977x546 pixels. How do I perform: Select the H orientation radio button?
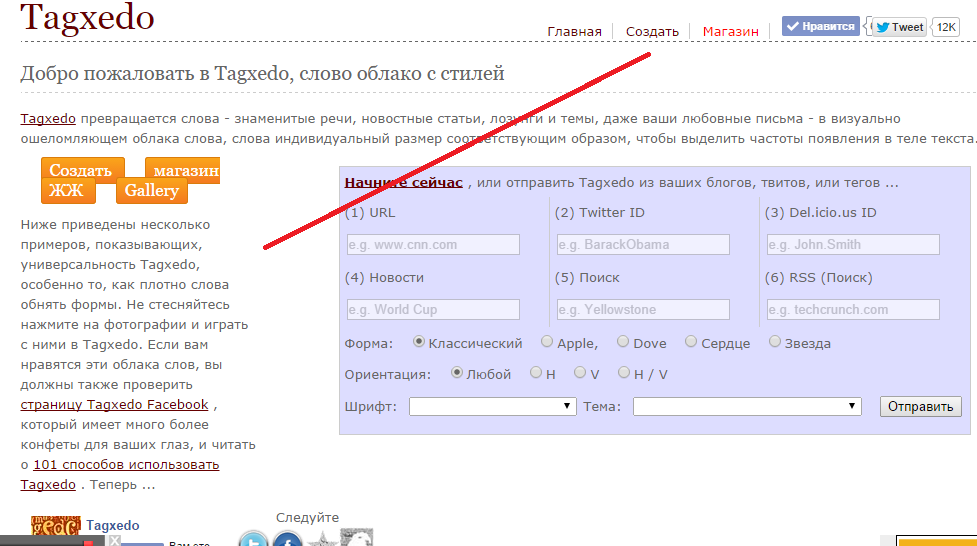(x=536, y=373)
